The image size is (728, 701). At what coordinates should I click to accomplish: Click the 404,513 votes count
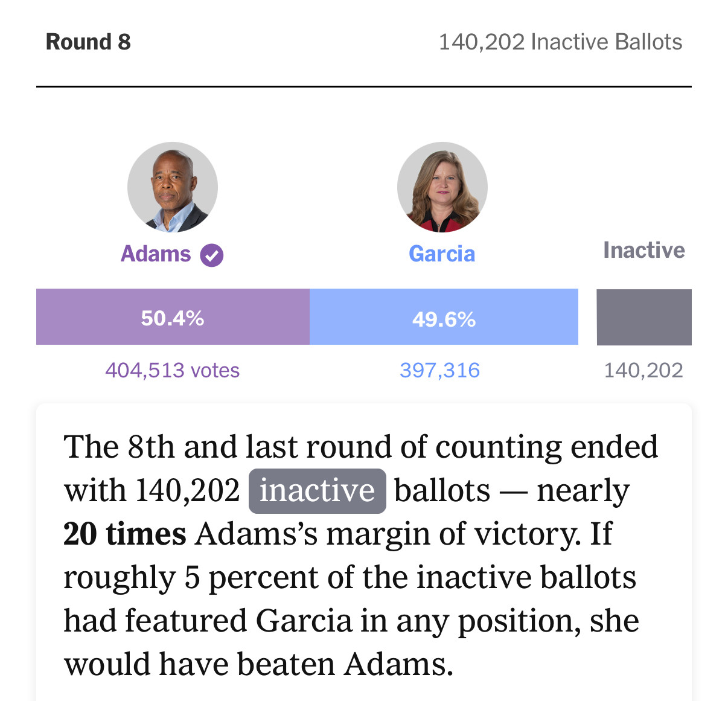173,370
